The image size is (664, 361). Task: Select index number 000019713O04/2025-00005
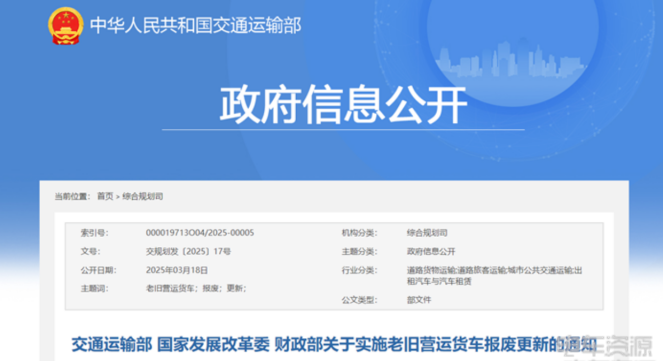coord(200,233)
